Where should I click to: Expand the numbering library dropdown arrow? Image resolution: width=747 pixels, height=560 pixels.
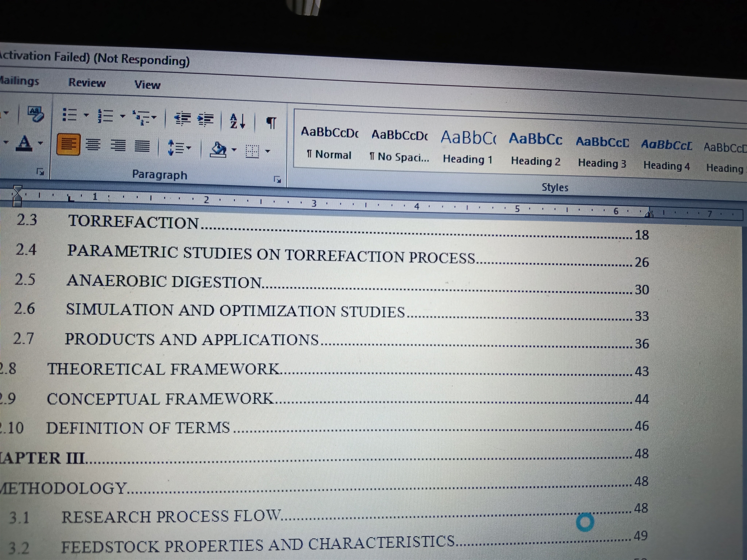123,117
